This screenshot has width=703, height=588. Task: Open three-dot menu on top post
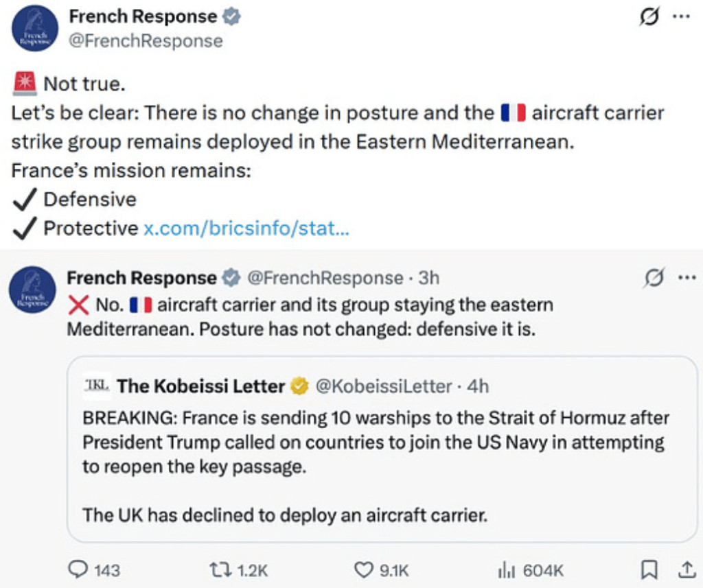coord(680,18)
